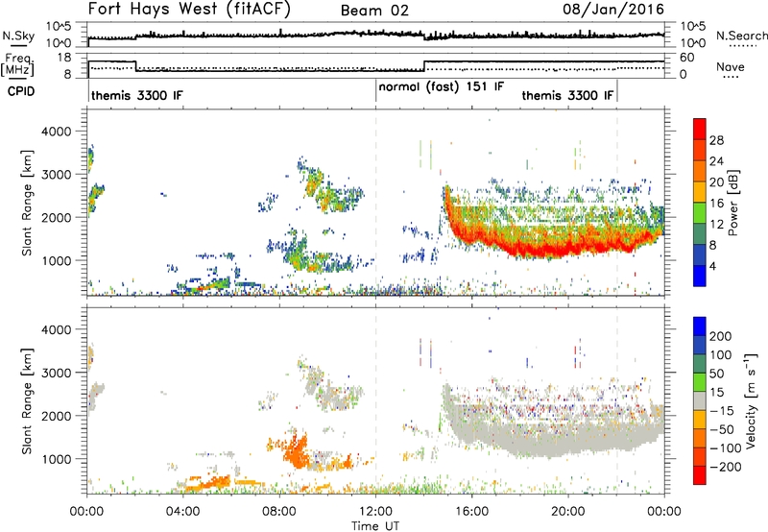Click the "4000" tick of the power panel
This screenshot has width=768, height=532.
coord(57,132)
